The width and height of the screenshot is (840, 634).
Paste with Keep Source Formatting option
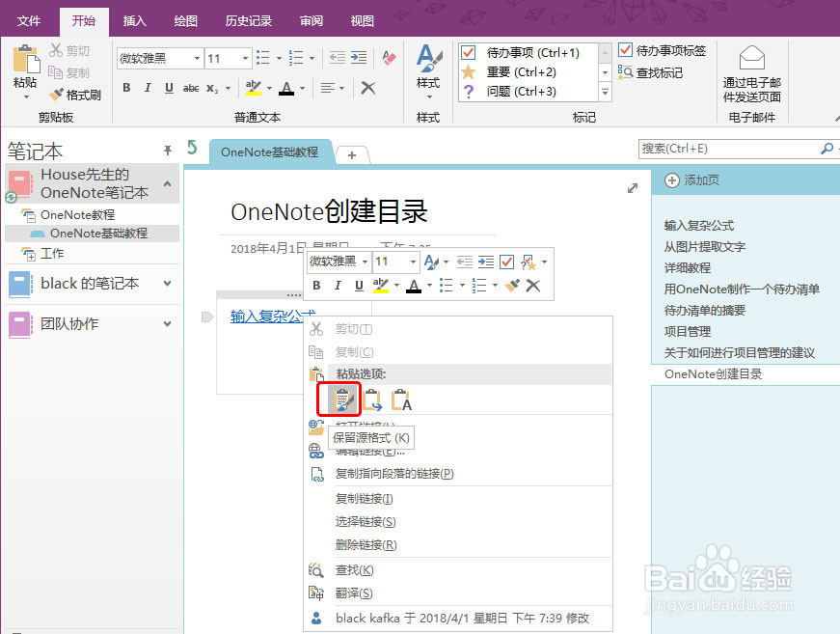coord(343,400)
